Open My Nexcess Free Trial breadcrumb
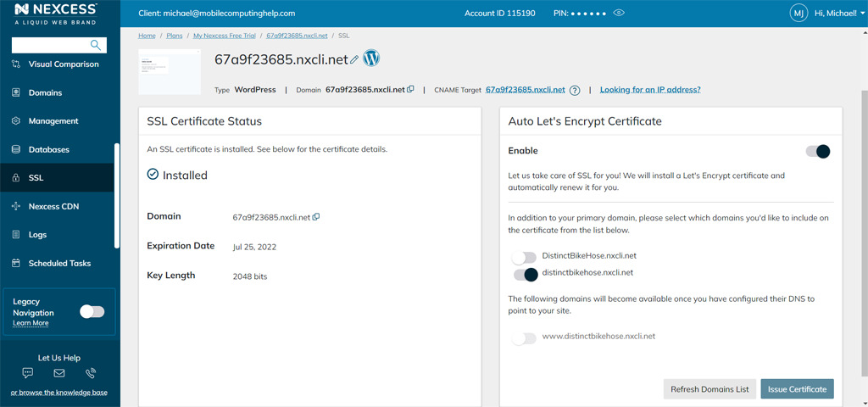Screen dimensions: 868x407 tap(224, 36)
